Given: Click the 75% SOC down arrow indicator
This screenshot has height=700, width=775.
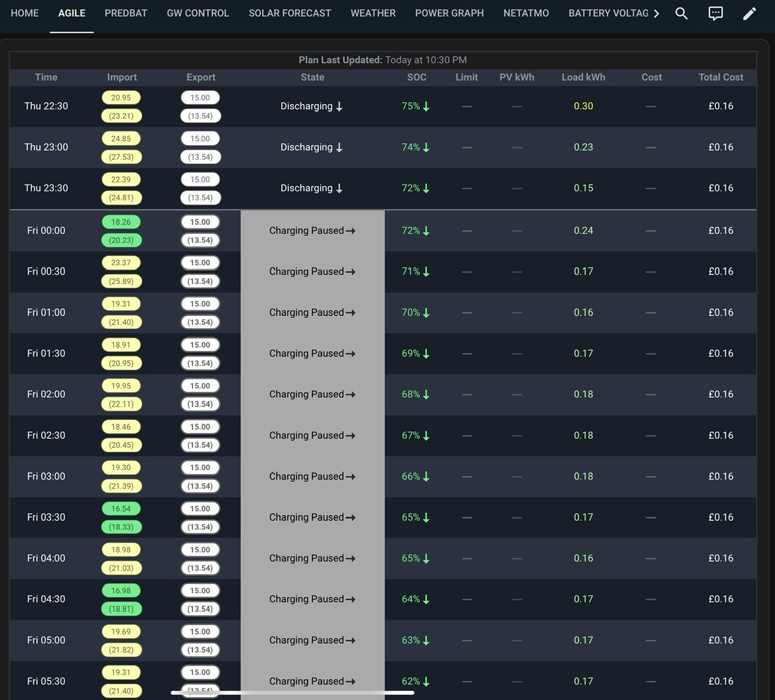Looking at the screenshot, I should (x=426, y=107).
